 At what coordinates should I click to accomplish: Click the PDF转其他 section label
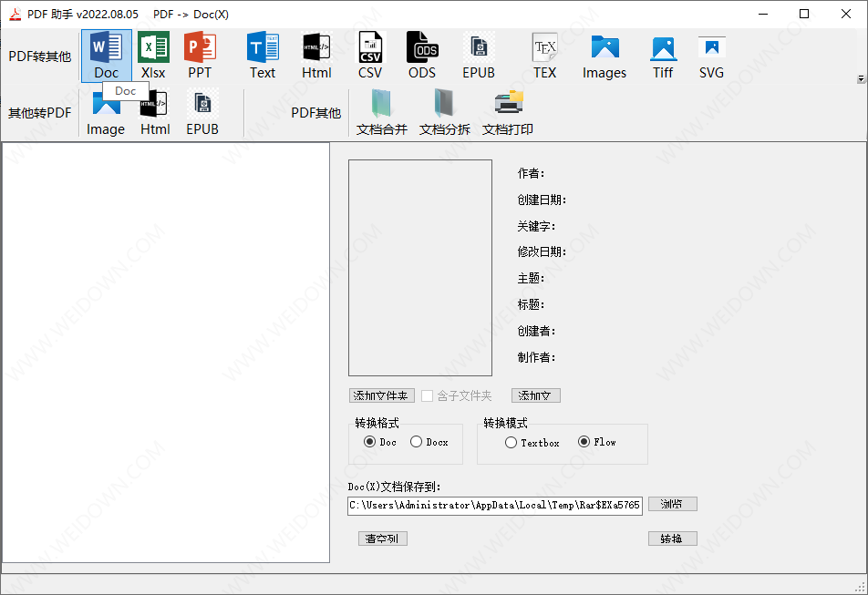pos(40,56)
